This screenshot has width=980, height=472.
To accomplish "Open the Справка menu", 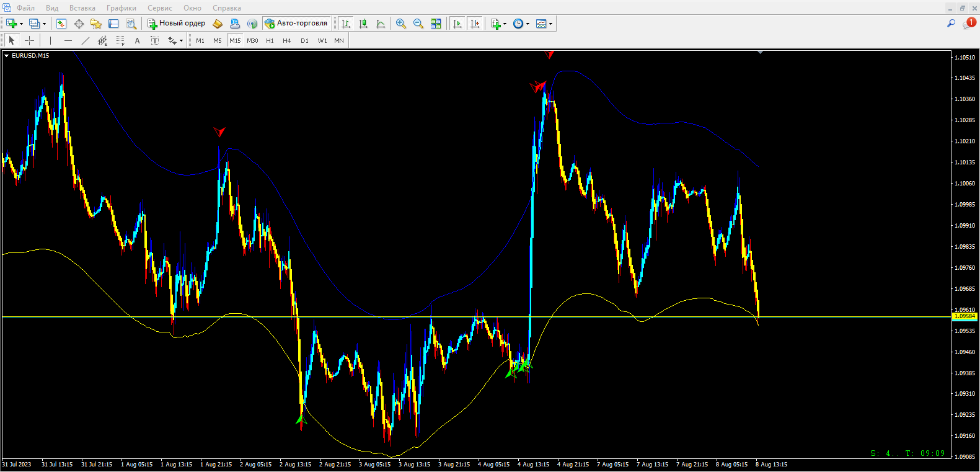I will (x=227, y=8).
